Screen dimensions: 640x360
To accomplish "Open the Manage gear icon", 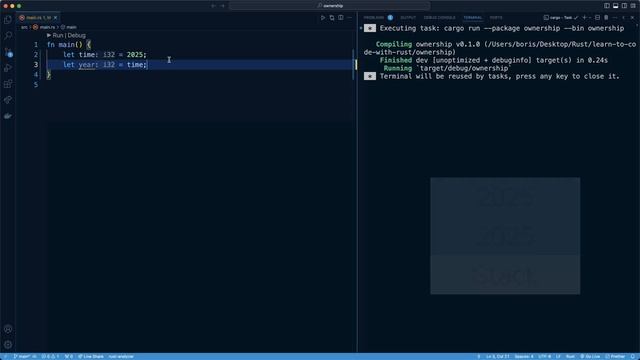I will 8,345.
